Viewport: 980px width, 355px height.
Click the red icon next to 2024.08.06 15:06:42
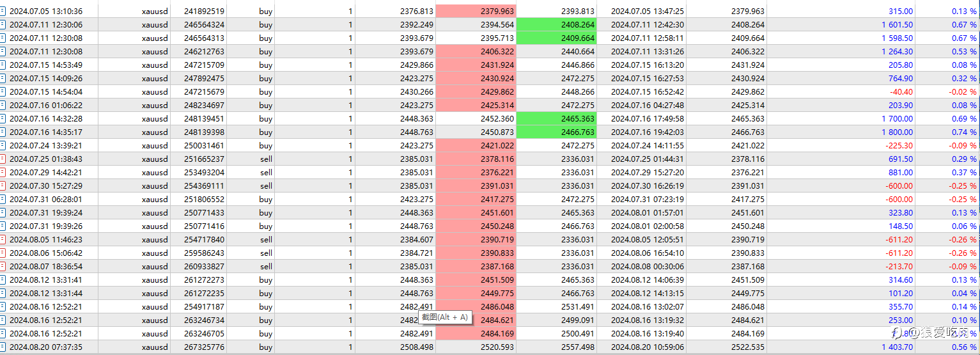tap(3, 253)
